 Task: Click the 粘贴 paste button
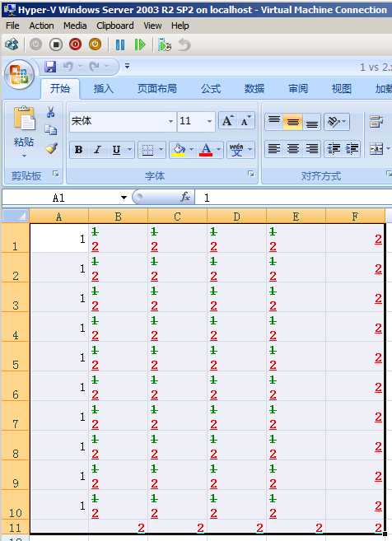[24, 131]
